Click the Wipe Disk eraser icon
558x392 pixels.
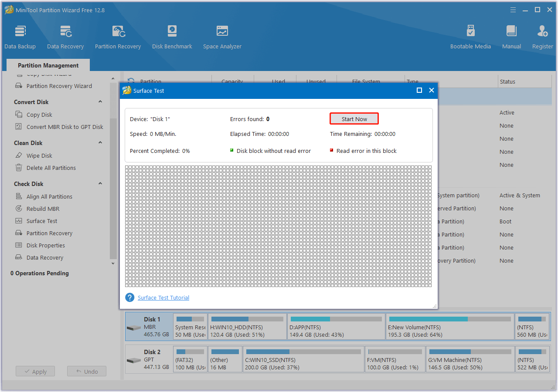19,155
